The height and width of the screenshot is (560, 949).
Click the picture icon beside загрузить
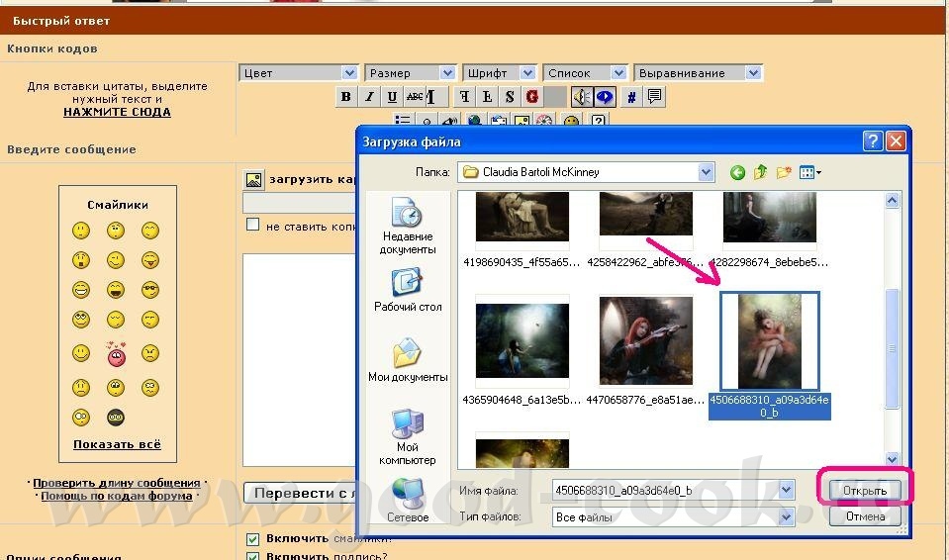click(253, 180)
